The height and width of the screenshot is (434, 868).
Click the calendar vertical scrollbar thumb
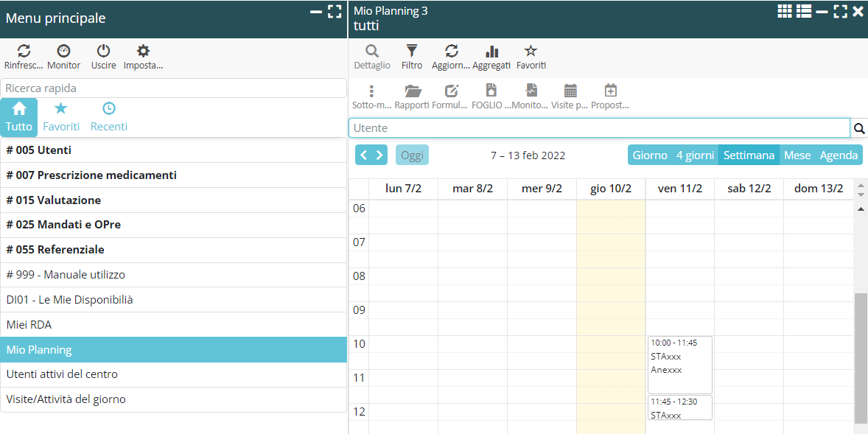pyautogui.click(x=861, y=357)
